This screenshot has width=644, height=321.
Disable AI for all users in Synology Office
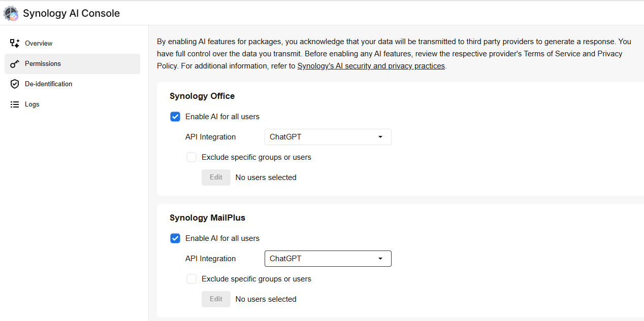[x=175, y=117]
